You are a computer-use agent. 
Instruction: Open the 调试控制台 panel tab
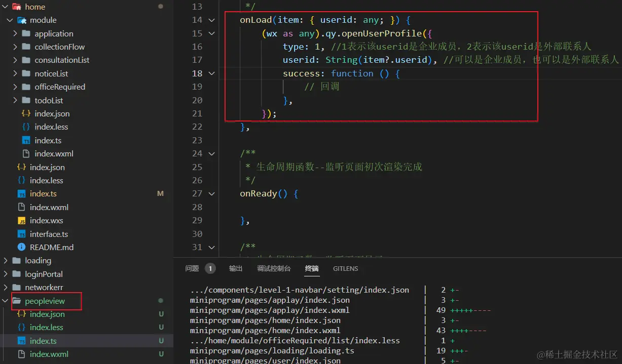(x=274, y=269)
